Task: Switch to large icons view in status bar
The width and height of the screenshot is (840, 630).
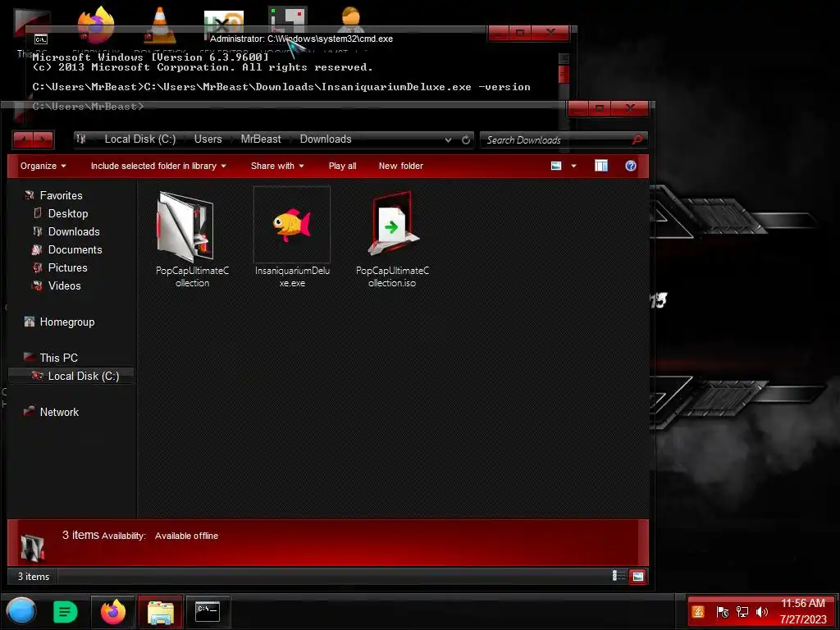Action: click(x=637, y=576)
